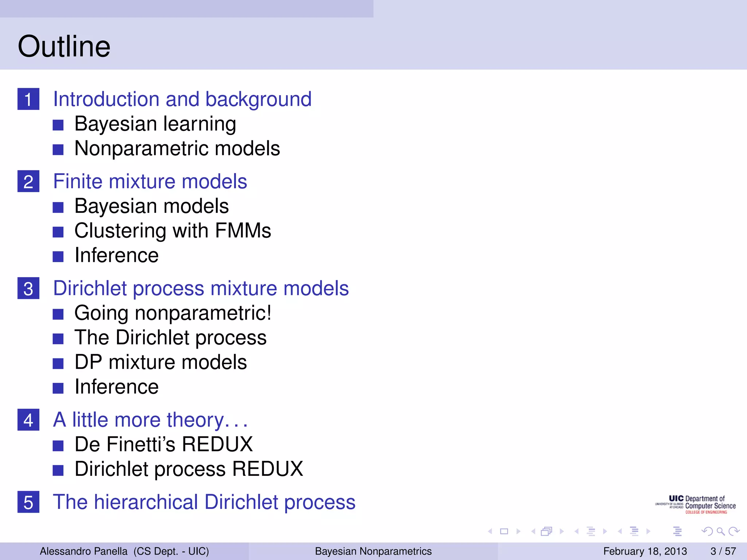Screen dimensions: 747x560
Task: Jump to Clustering with FMMs subsection
Action: pos(173,231)
